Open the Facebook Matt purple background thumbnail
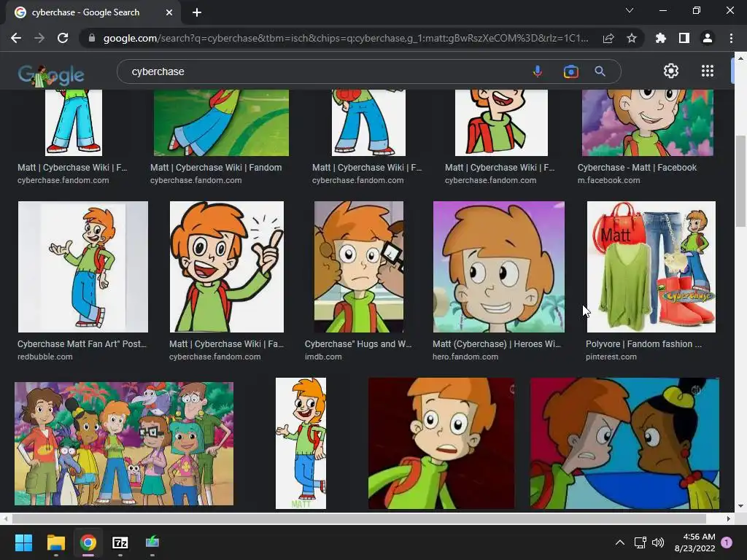Screen dimensions: 747x560 click(x=648, y=122)
